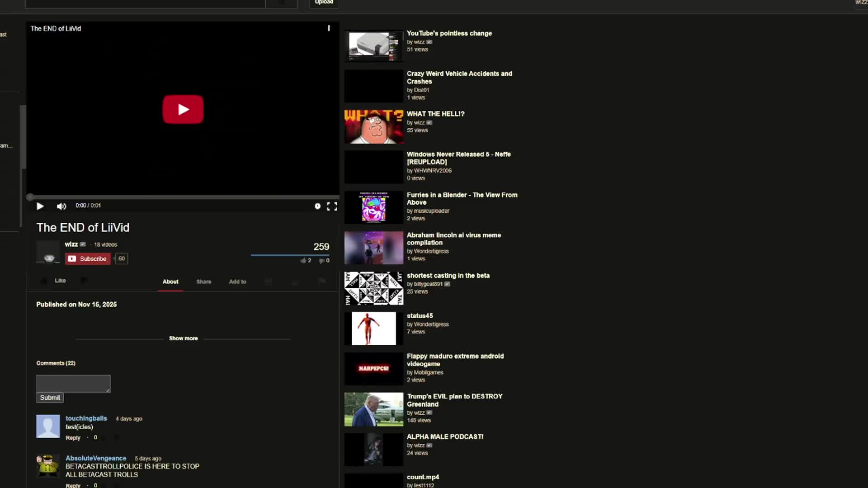Click the comment text box

click(x=73, y=384)
